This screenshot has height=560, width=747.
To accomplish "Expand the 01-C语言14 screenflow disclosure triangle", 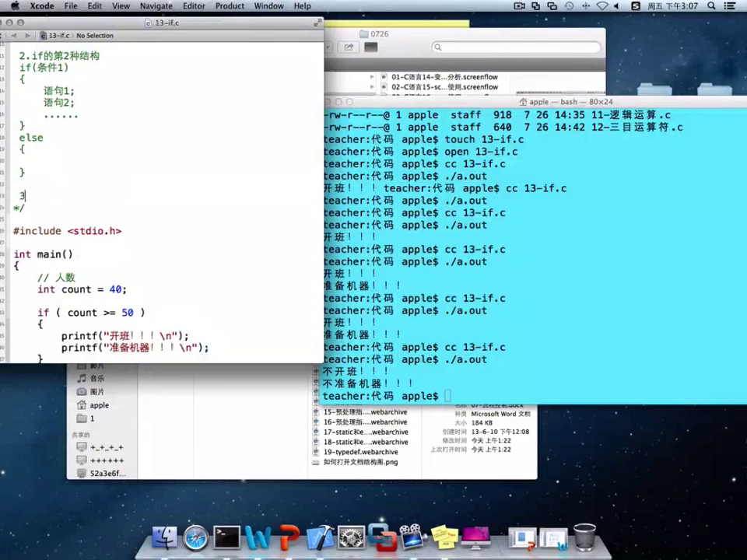I will (383, 77).
